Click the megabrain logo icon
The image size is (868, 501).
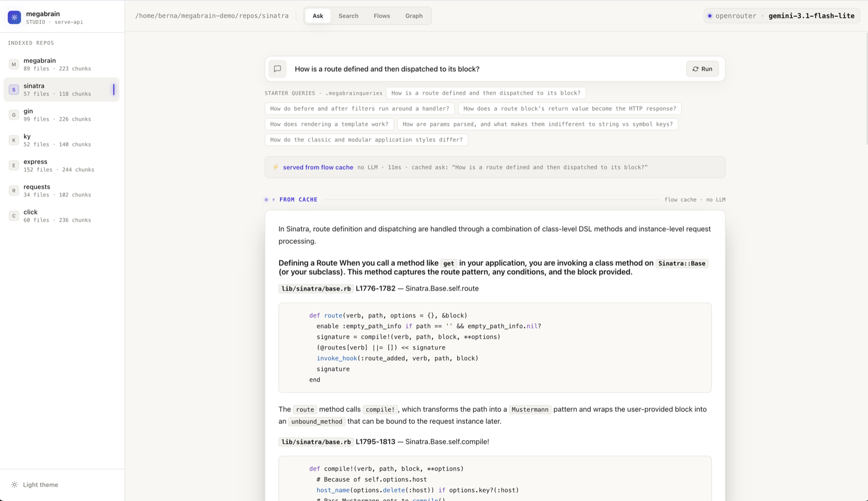14,17
